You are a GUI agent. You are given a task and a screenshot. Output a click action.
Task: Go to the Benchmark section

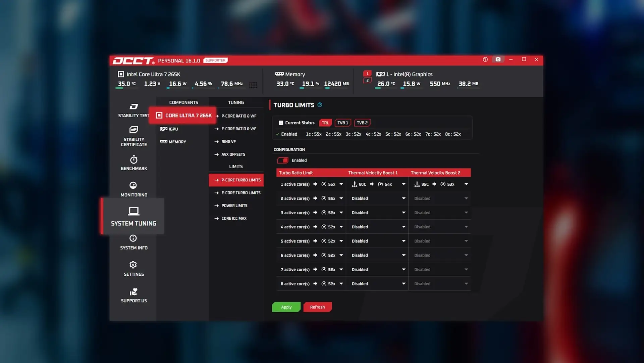[x=133, y=163]
